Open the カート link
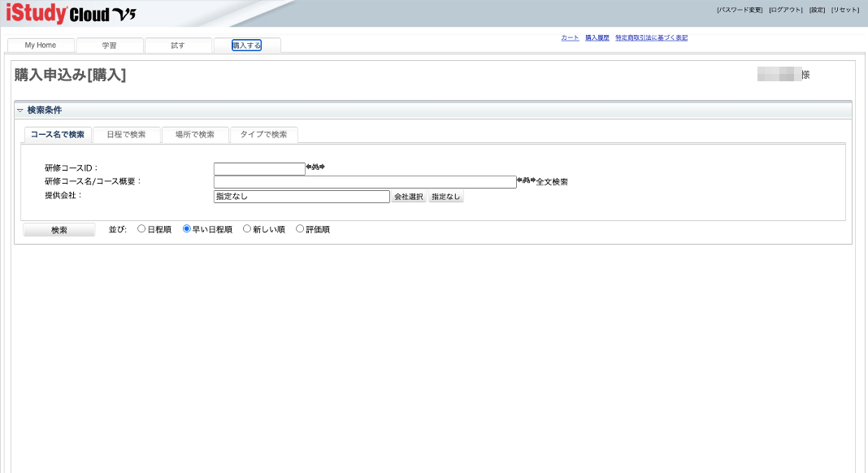The width and height of the screenshot is (868, 473). [x=570, y=38]
